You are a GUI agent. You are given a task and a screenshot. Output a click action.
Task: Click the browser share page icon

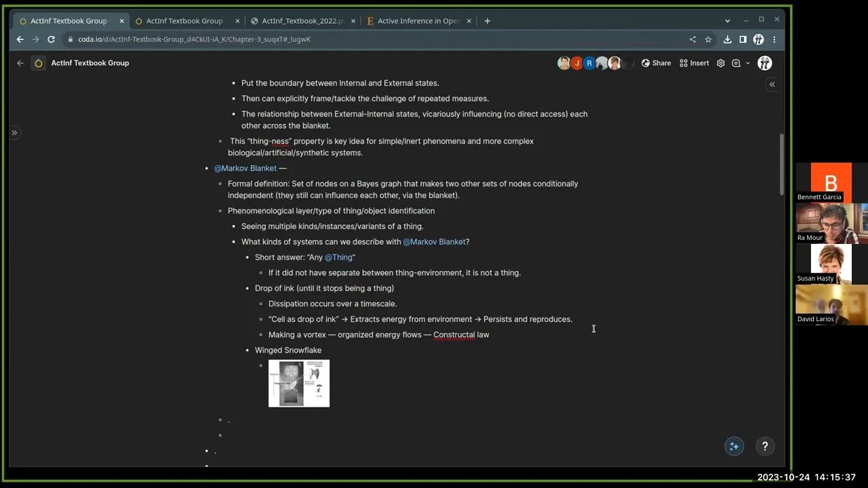pyautogui.click(x=692, y=39)
